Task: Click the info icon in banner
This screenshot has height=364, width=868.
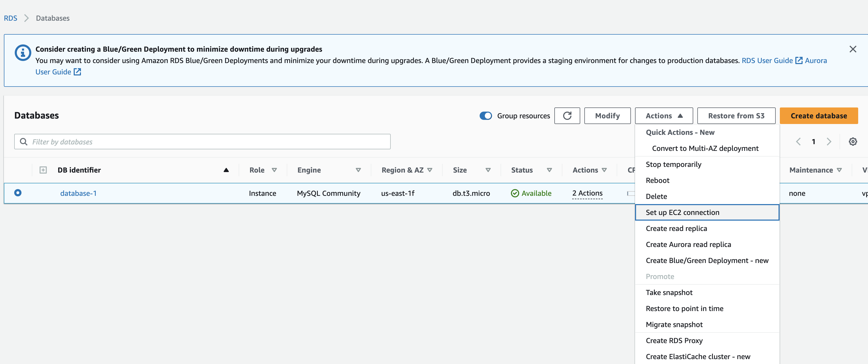Action: pos(23,53)
